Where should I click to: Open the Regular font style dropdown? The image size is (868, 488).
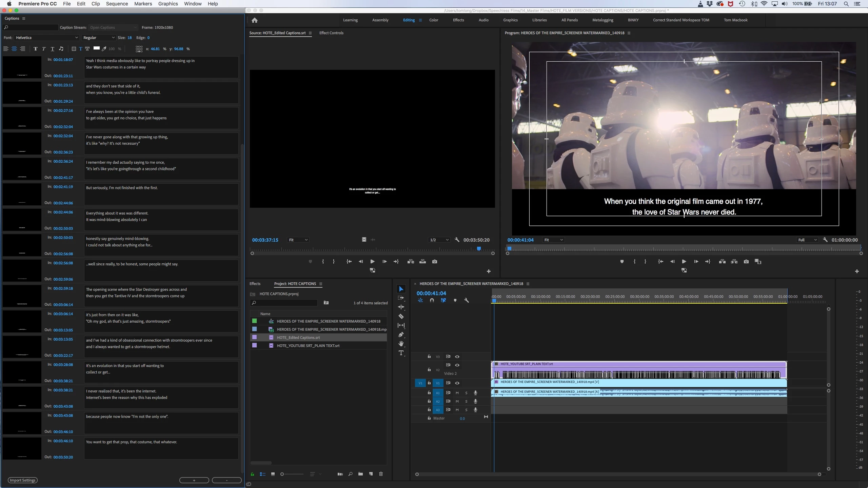99,38
